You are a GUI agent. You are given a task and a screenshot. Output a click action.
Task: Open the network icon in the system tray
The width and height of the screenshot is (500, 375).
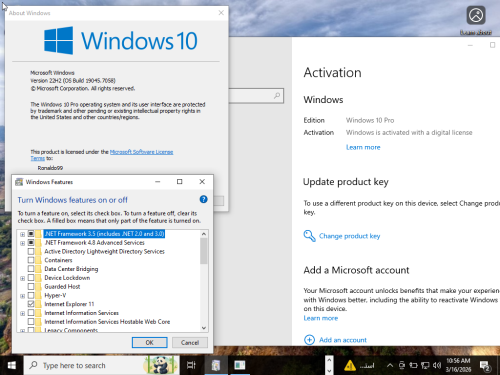(x=425, y=365)
